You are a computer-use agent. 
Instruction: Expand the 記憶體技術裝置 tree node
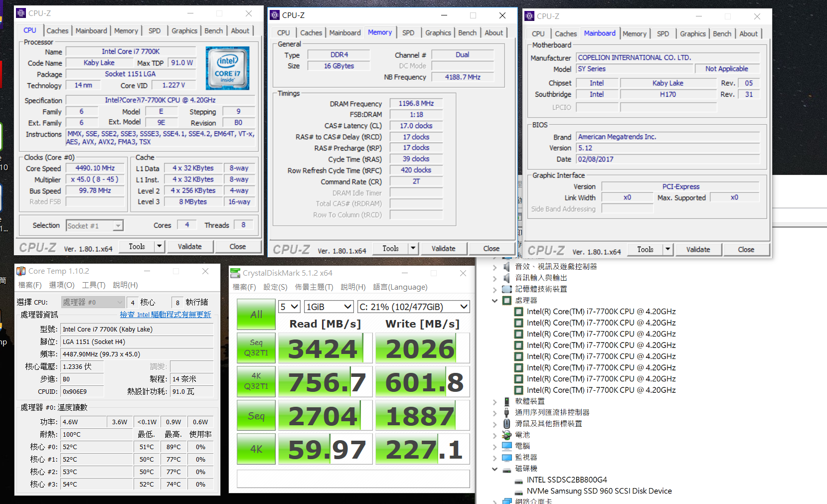click(x=495, y=290)
